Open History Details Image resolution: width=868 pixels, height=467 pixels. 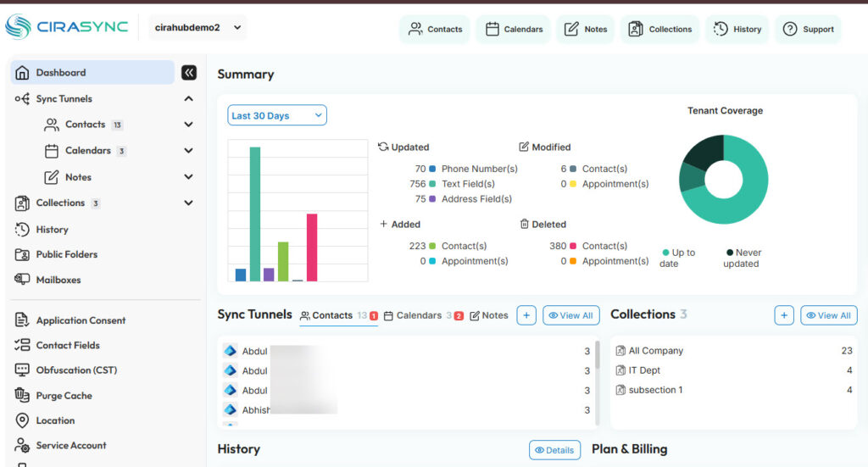(x=554, y=450)
